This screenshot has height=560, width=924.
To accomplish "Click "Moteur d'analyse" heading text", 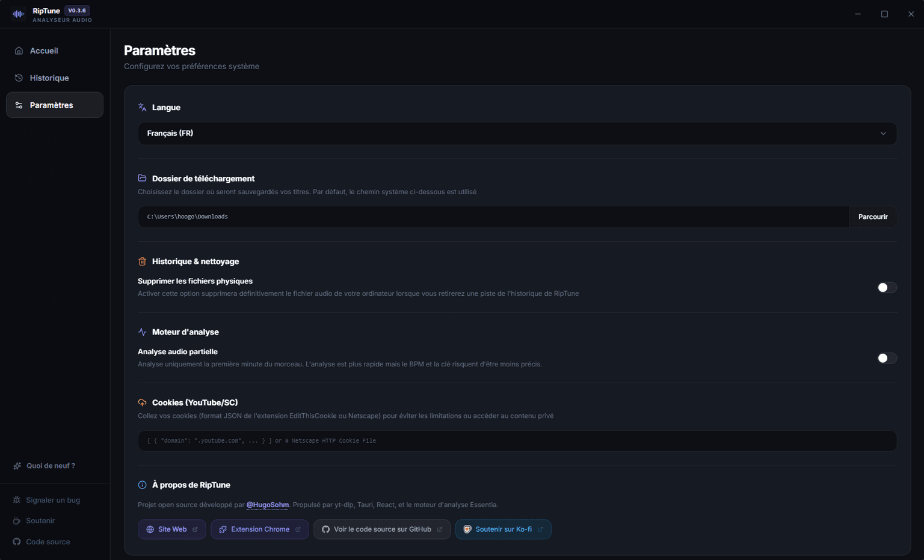I will click(x=185, y=332).
